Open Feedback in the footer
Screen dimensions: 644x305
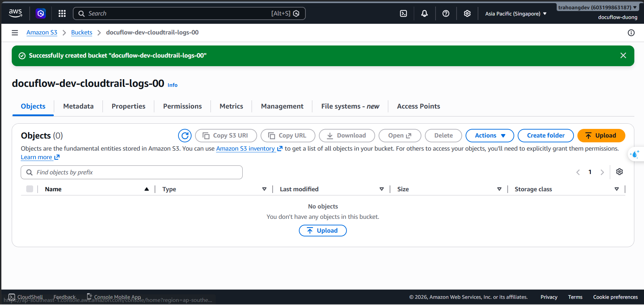pyautogui.click(x=65, y=297)
